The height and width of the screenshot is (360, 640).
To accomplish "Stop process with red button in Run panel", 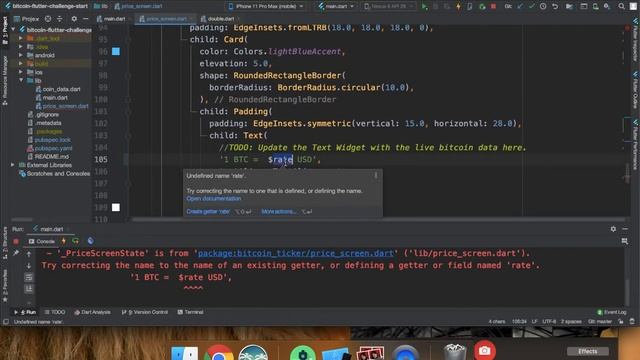I will pyautogui.click(x=16, y=241).
